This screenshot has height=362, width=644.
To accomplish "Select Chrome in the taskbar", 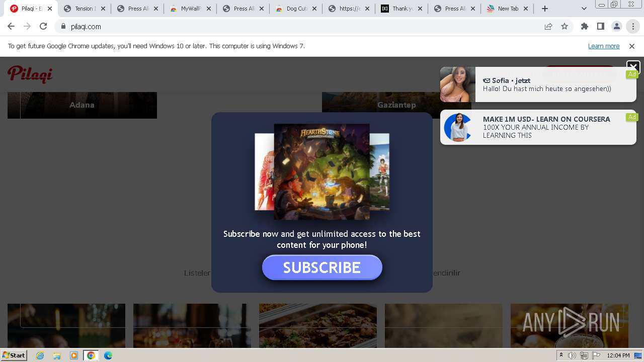I will point(91,355).
